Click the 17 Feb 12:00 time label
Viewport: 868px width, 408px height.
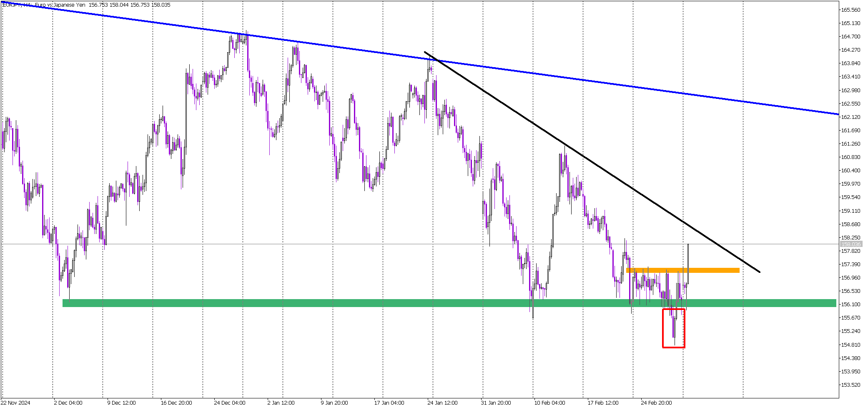coord(603,403)
